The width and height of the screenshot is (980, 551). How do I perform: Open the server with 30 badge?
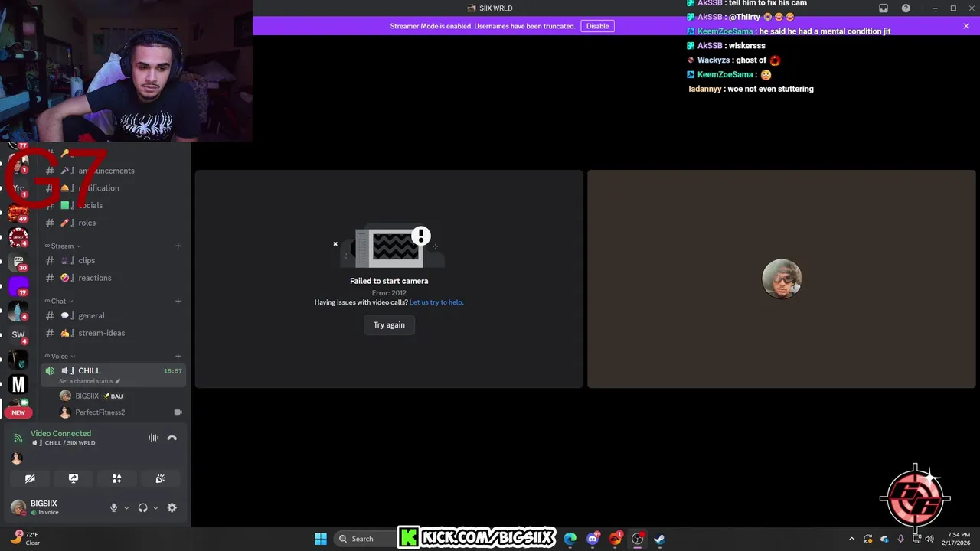click(x=18, y=262)
